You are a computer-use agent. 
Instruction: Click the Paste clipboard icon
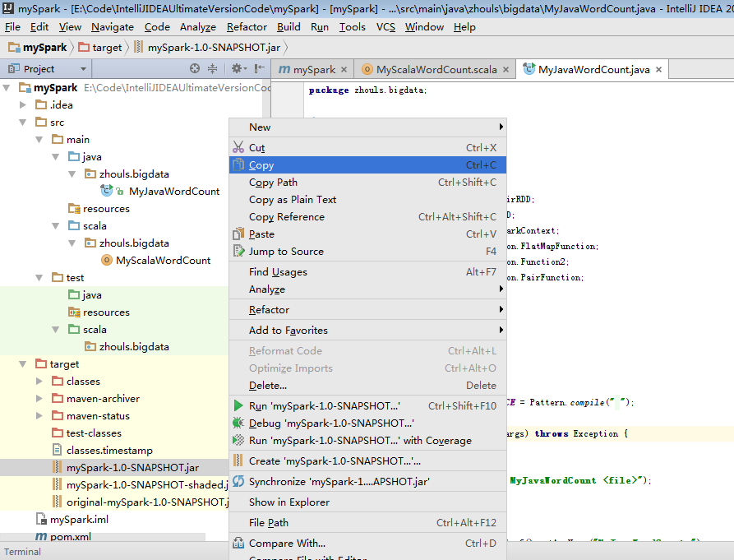[x=238, y=234]
